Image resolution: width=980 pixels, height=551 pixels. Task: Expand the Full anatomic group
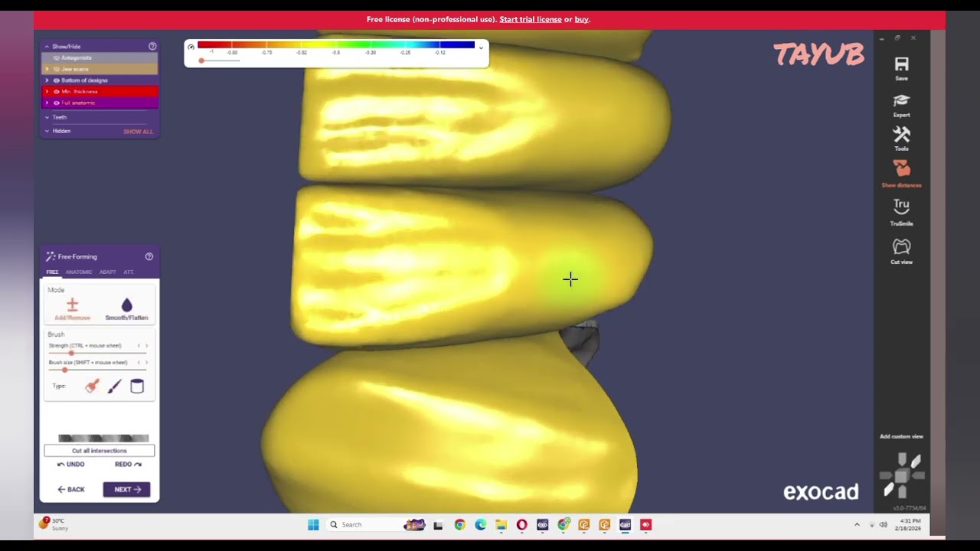pos(47,103)
